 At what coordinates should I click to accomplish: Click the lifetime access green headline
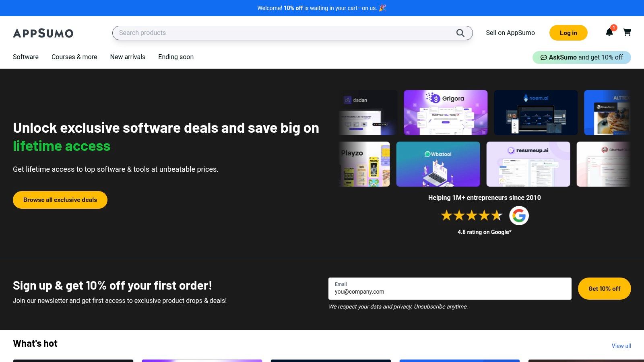(x=62, y=146)
